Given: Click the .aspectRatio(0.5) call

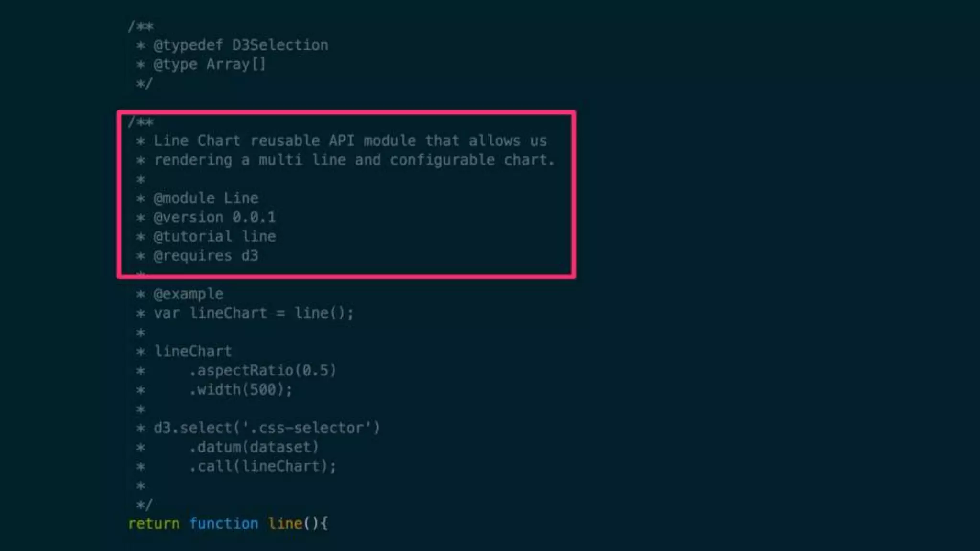Looking at the screenshot, I should point(263,370).
